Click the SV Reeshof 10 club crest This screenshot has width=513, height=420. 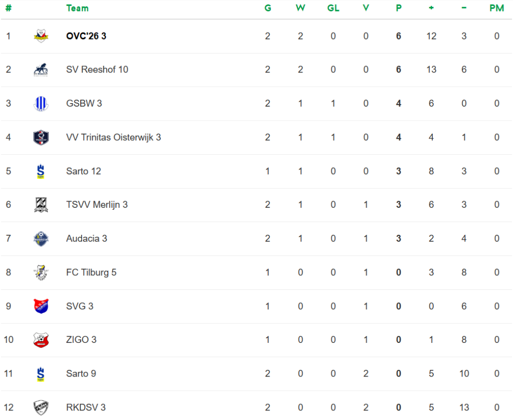click(x=41, y=70)
